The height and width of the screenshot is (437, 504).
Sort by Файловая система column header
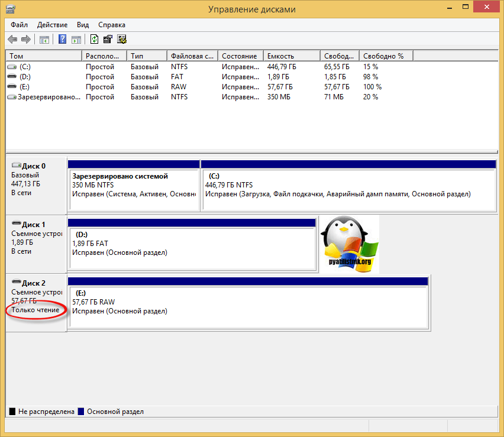pyautogui.click(x=192, y=56)
